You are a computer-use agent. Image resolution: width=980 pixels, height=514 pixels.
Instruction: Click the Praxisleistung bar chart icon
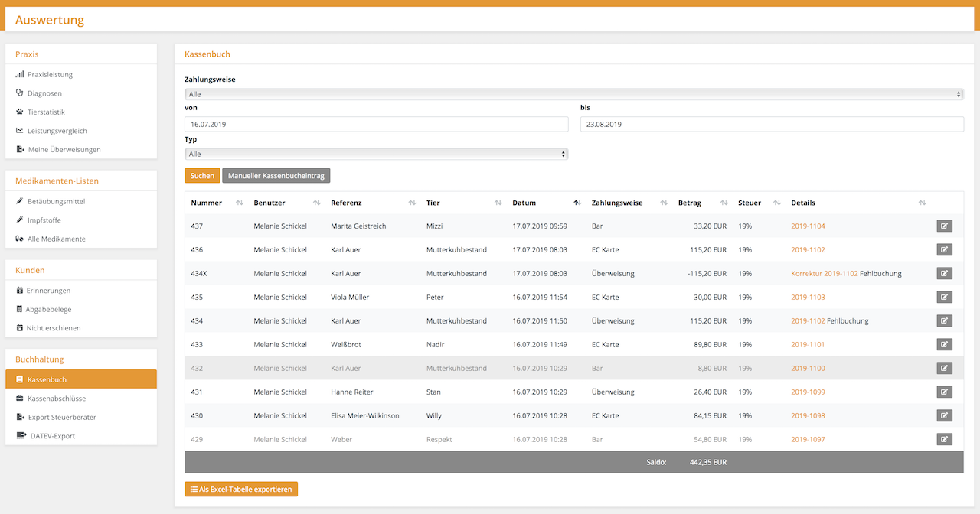pos(20,75)
